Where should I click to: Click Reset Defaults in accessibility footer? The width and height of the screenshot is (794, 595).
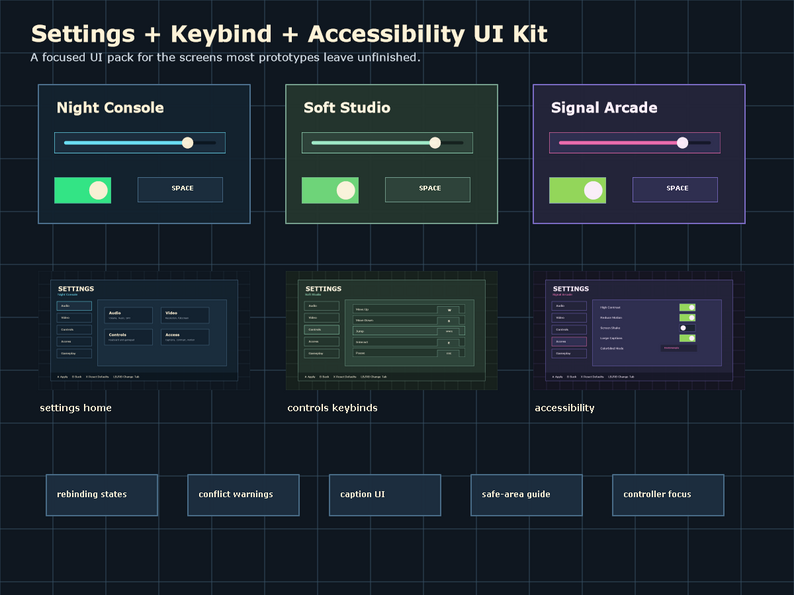pyautogui.click(x=592, y=377)
